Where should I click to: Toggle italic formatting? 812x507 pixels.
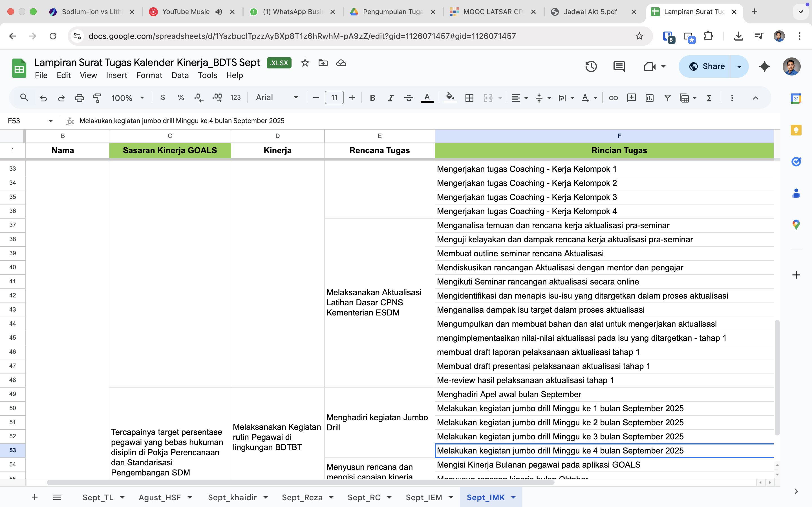pyautogui.click(x=390, y=98)
